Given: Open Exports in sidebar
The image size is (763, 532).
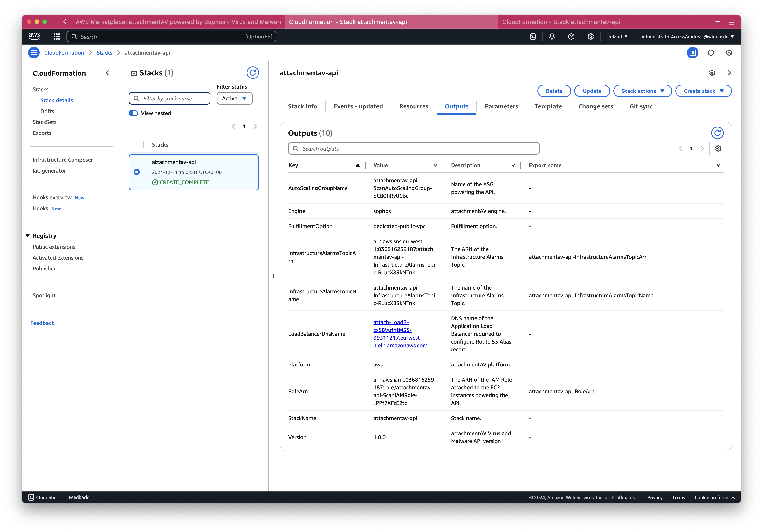Looking at the screenshot, I should tap(42, 133).
